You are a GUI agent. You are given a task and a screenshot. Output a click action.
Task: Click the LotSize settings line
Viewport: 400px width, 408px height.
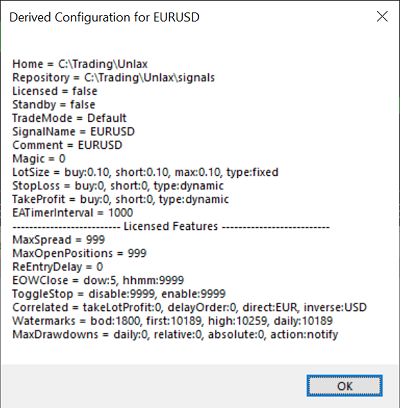[x=145, y=172]
